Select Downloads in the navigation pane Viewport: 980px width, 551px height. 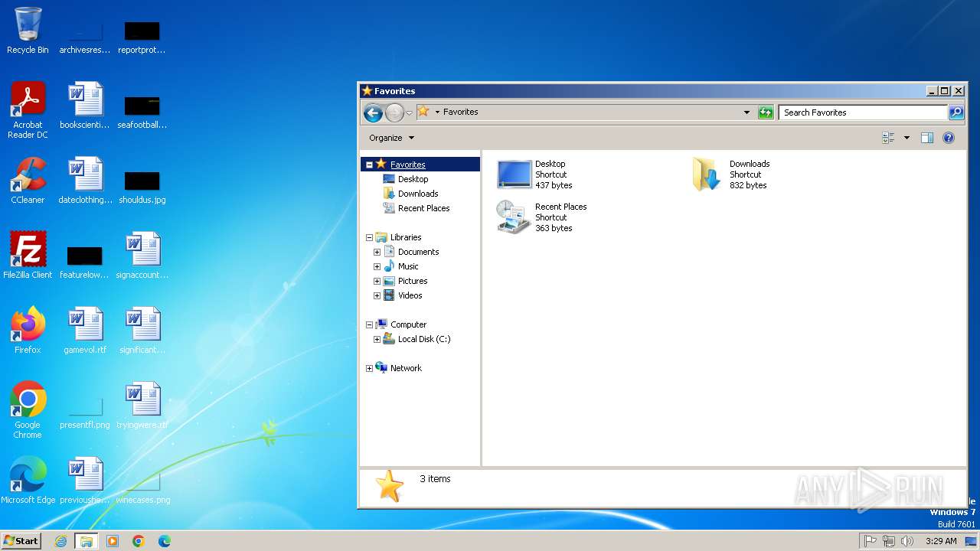(418, 194)
